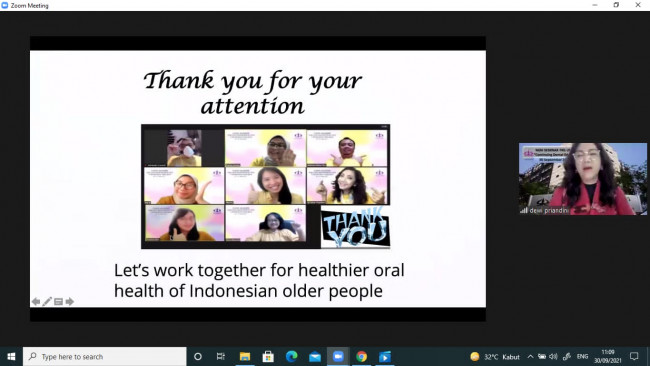Open File Explorer from the taskbar
650x366 pixels.
tap(245, 356)
